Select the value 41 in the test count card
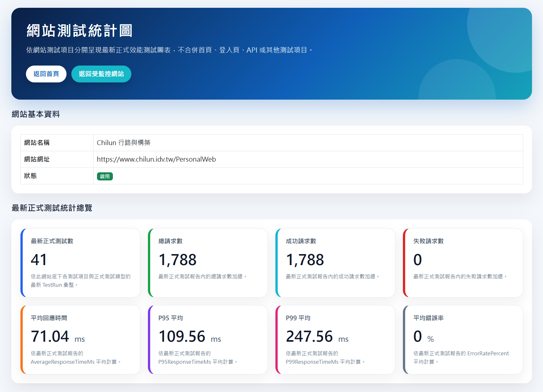This screenshot has height=392, width=543. pyautogui.click(x=39, y=260)
